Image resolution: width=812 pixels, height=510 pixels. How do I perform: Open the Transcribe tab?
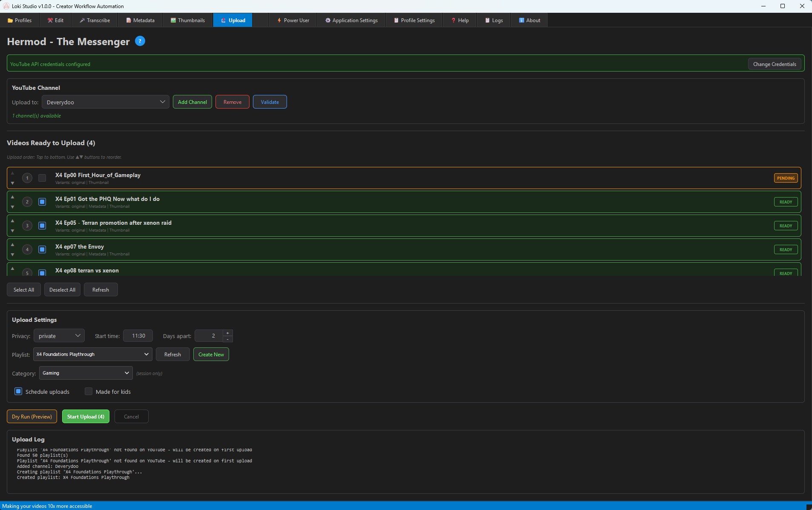click(95, 20)
